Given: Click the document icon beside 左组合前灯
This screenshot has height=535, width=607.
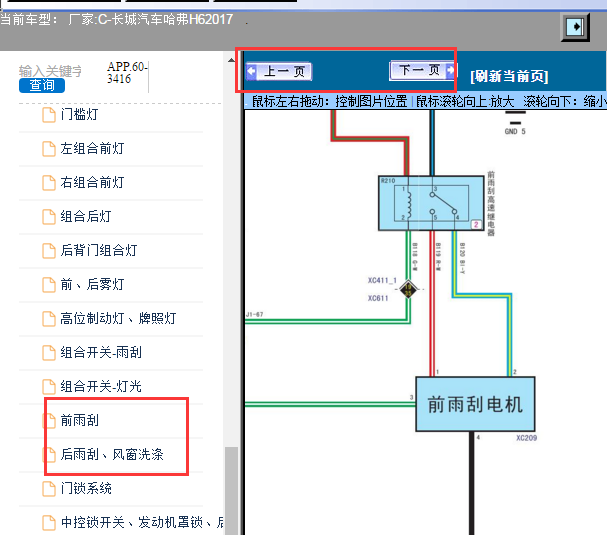Looking at the screenshot, I should pyautogui.click(x=49, y=149).
